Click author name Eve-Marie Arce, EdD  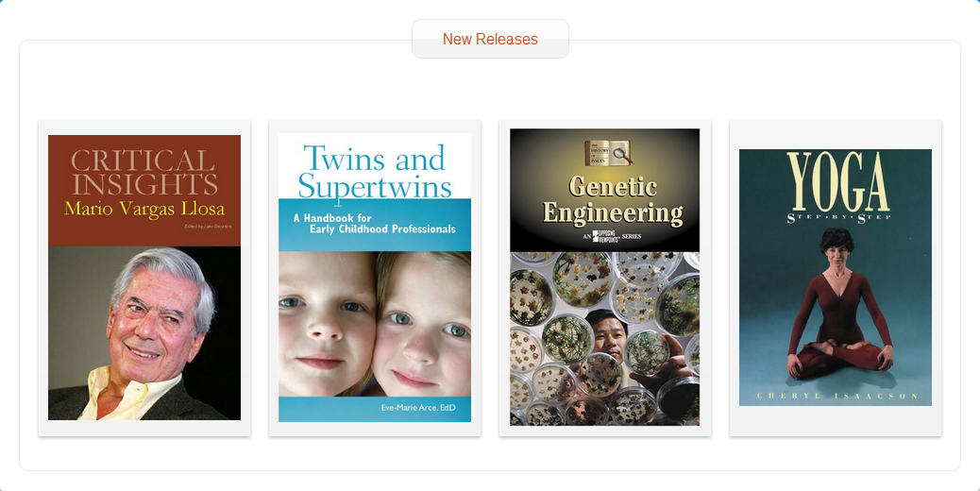point(418,408)
